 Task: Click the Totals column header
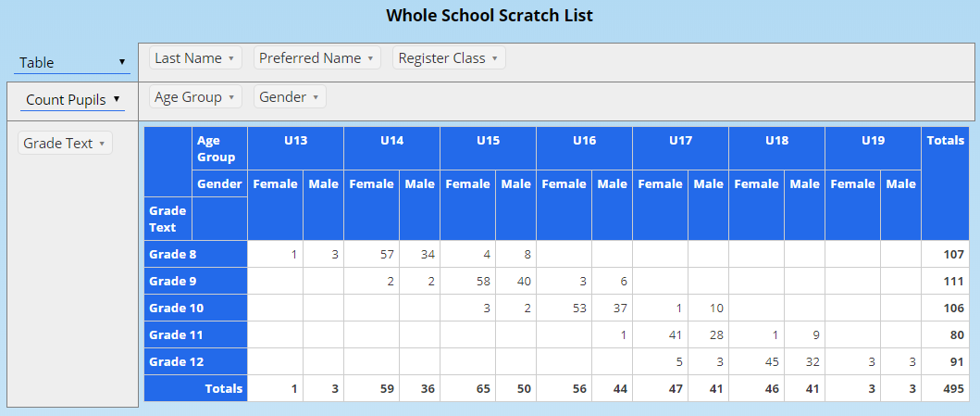(x=944, y=141)
